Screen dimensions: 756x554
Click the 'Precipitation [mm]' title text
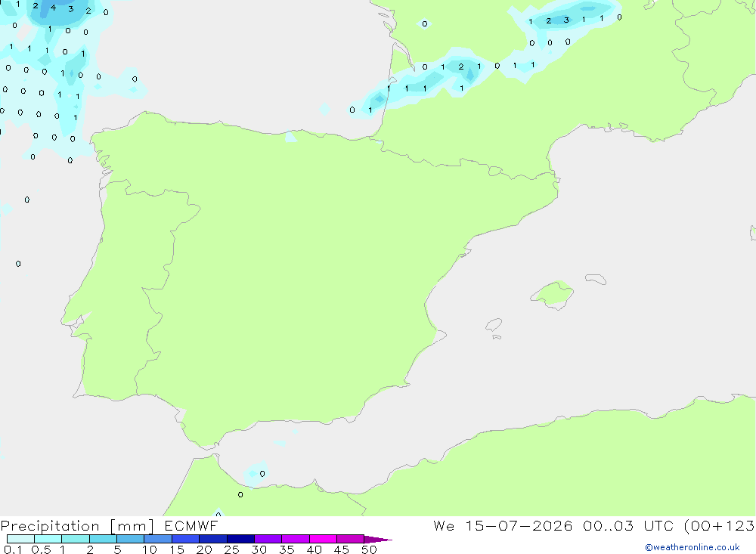[78, 526]
